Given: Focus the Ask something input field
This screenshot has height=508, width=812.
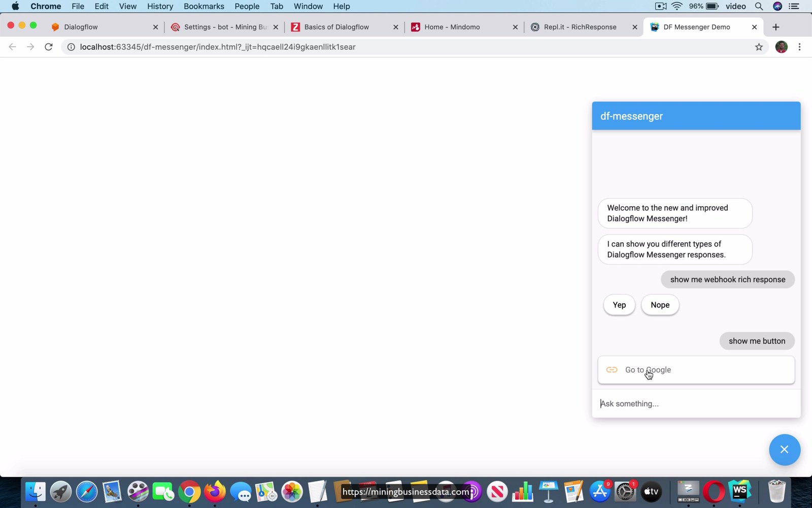Looking at the screenshot, I should pyautogui.click(x=696, y=404).
